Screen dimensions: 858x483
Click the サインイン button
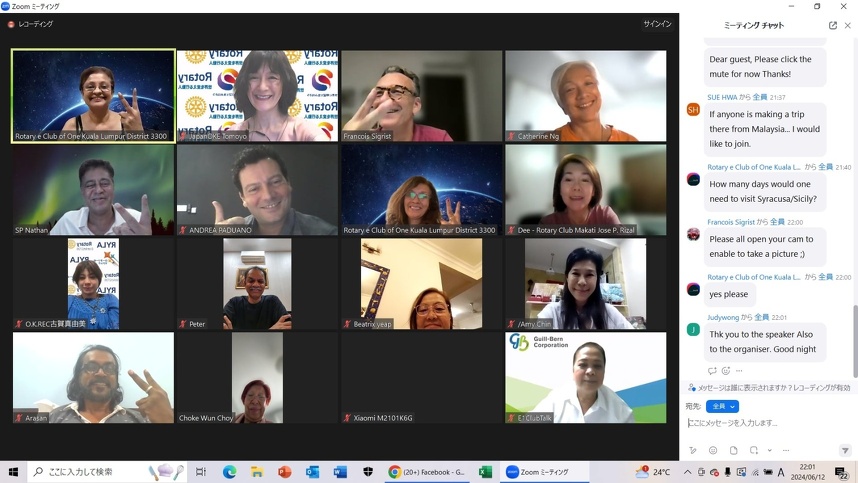(657, 24)
